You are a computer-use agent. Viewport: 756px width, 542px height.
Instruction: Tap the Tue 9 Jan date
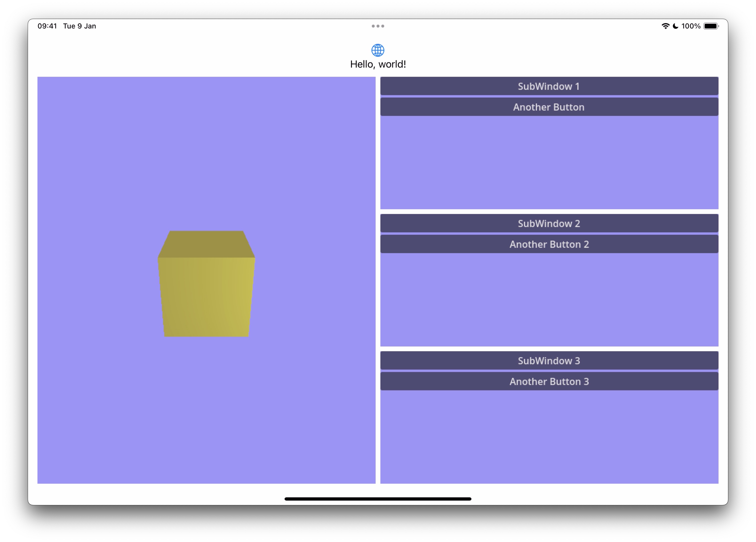coord(79,26)
